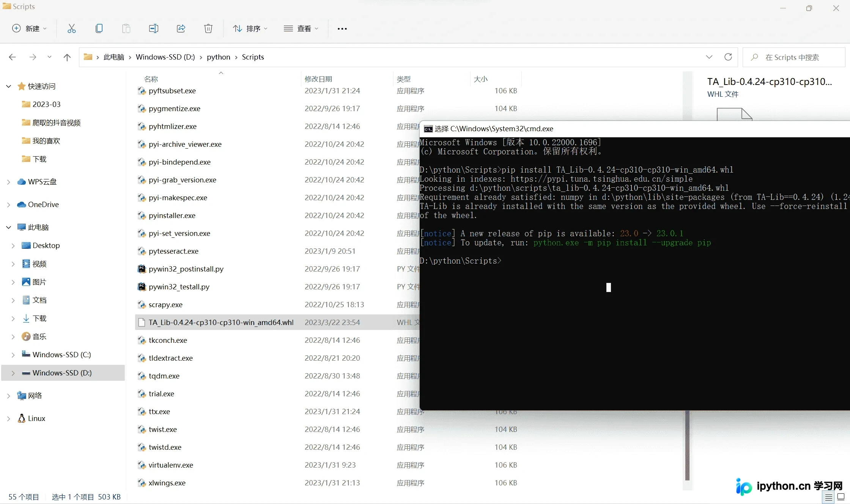Select virtualenv.exe in file list
The height and width of the screenshot is (504, 850).
(171, 465)
